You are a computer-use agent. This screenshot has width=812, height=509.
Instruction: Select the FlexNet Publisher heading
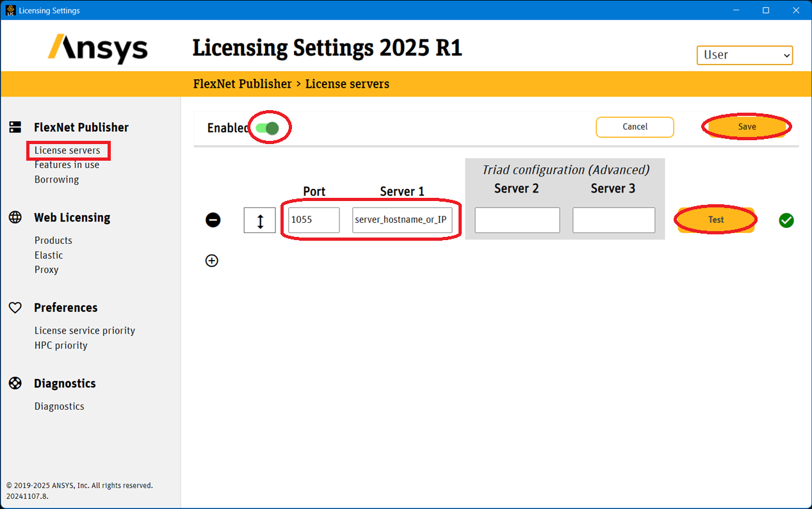81,127
